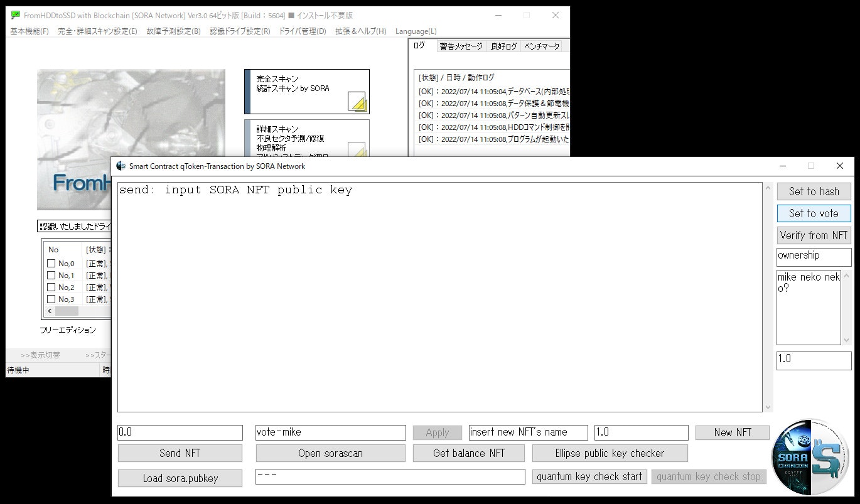Image resolution: width=860 pixels, height=504 pixels.
Task: Open the Language(L) menu
Action: [x=416, y=31]
